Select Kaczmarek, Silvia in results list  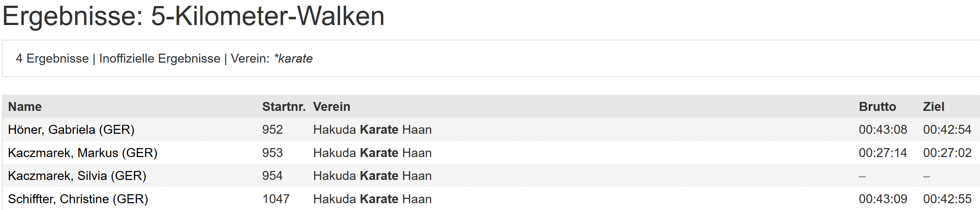pos(77,176)
